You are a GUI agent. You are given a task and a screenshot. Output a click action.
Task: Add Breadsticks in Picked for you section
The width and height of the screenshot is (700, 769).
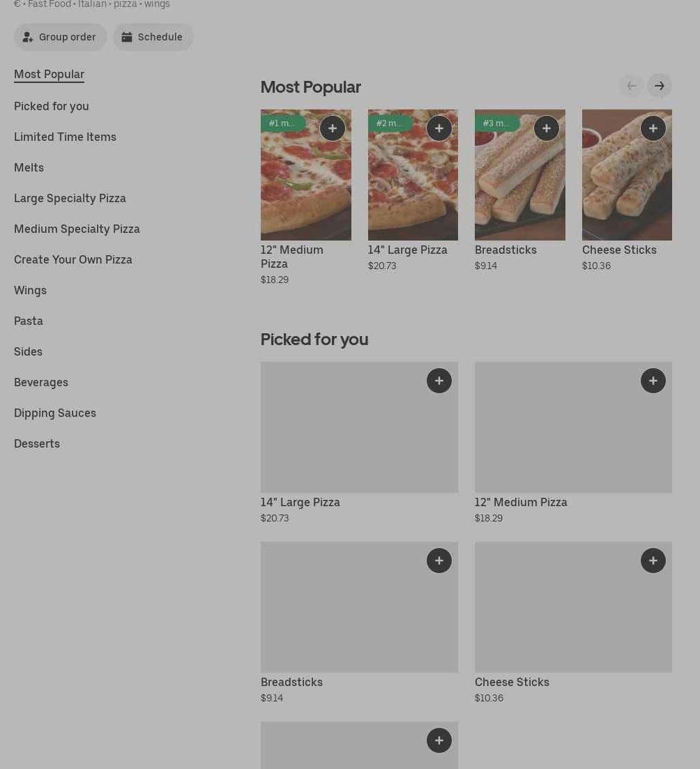tap(439, 561)
